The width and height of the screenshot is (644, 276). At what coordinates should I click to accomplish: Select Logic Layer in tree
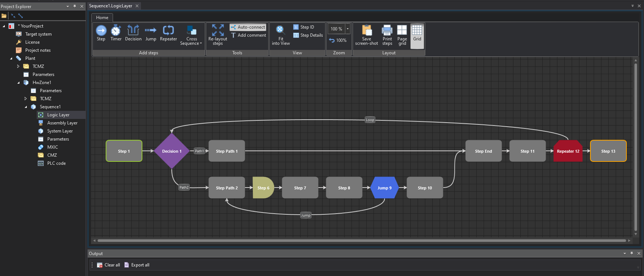click(58, 115)
